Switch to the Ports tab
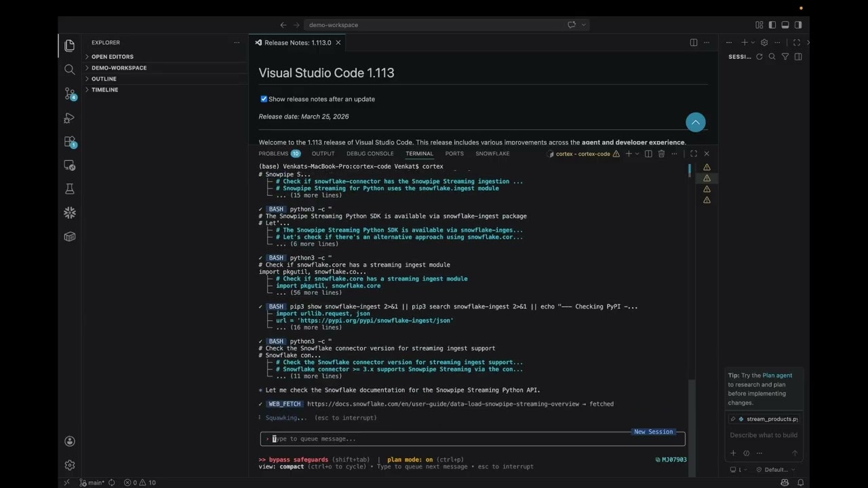Viewport: 868px width, 488px height. pyautogui.click(x=454, y=154)
